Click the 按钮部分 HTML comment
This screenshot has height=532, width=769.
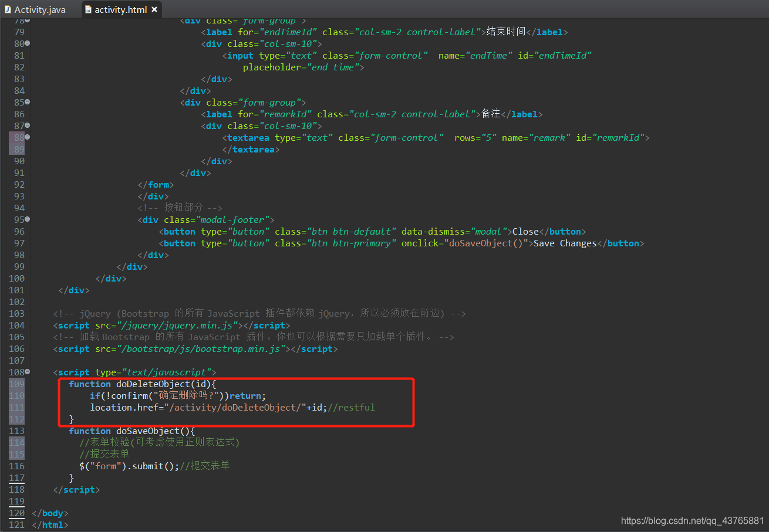click(x=180, y=208)
